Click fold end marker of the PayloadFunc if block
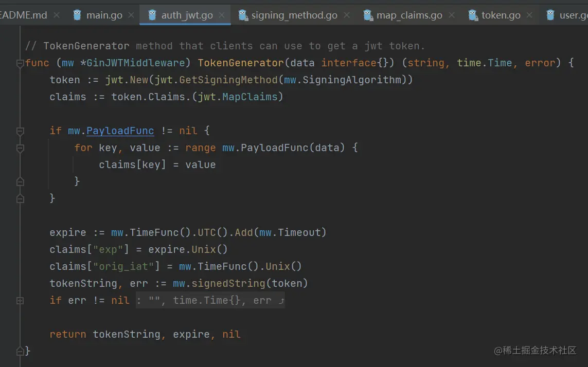The height and width of the screenshot is (367, 588). (x=20, y=199)
